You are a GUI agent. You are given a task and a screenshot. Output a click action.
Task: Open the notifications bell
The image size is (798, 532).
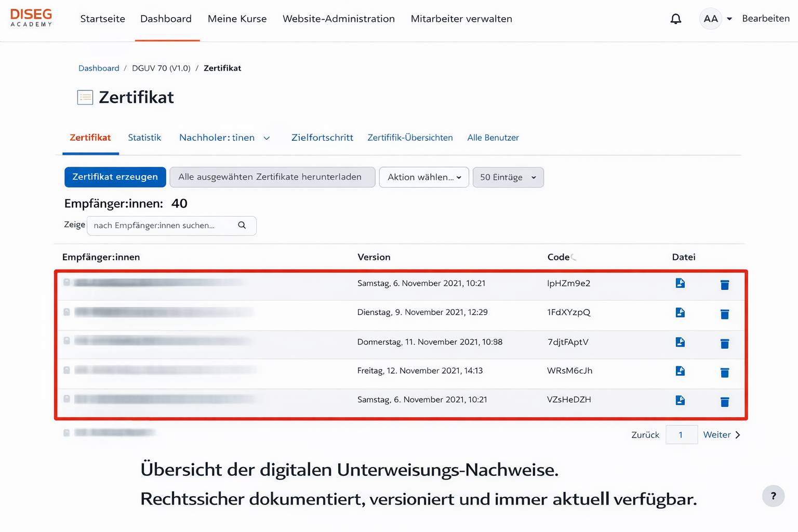point(676,19)
